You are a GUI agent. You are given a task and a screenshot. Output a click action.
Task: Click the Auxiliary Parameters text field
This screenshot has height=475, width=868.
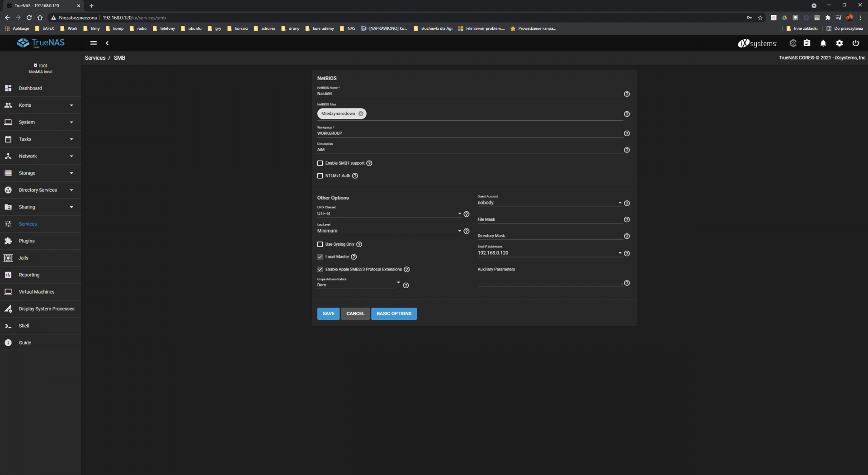tap(549, 282)
